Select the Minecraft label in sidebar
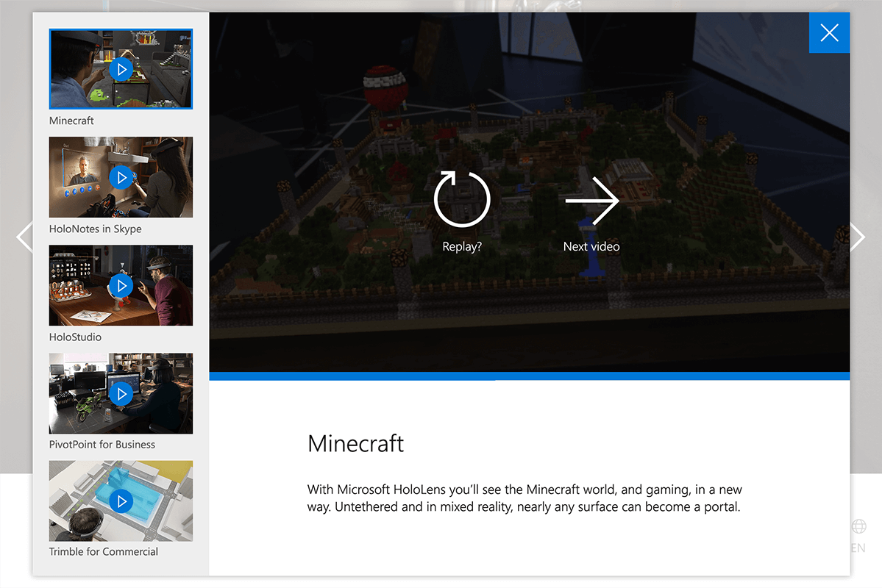Image resolution: width=882 pixels, height=588 pixels. point(71,121)
